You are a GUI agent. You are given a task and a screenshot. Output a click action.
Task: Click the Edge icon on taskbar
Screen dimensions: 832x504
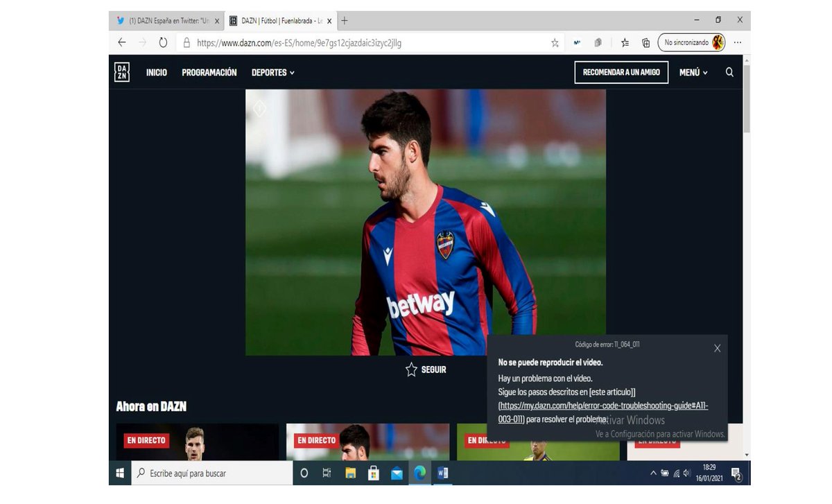click(419, 473)
